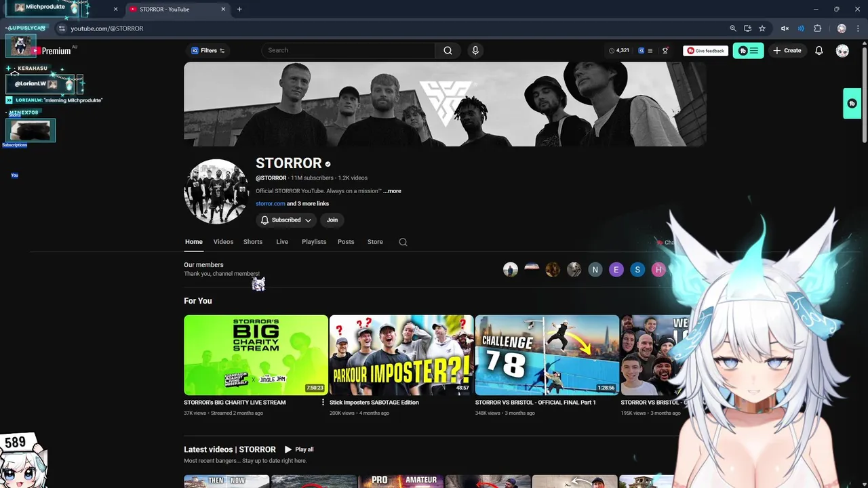The height and width of the screenshot is (488, 868).
Task: Click the STORROR channel banner image
Action: (x=445, y=104)
